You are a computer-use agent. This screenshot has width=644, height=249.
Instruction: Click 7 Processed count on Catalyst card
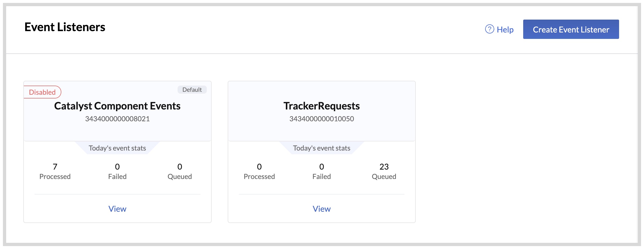(55, 167)
